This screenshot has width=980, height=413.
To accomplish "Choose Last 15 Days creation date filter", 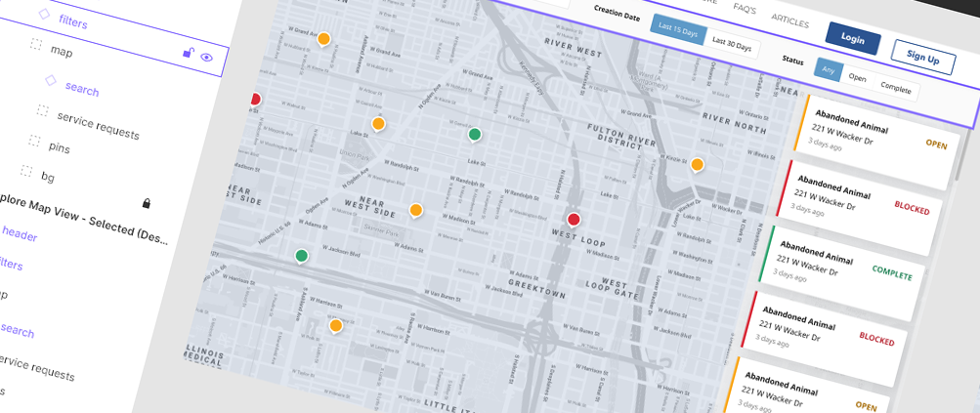I will pyautogui.click(x=678, y=32).
